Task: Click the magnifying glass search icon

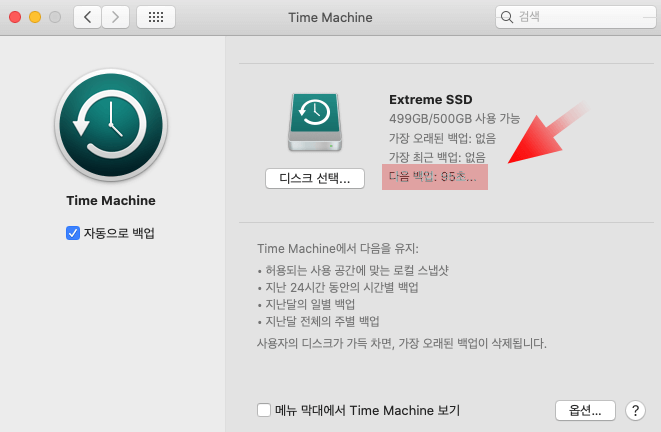Action: pyautogui.click(x=507, y=17)
